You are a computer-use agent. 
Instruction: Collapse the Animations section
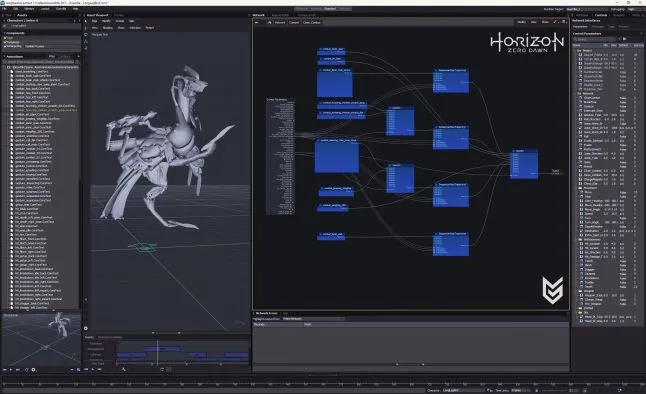(4, 56)
